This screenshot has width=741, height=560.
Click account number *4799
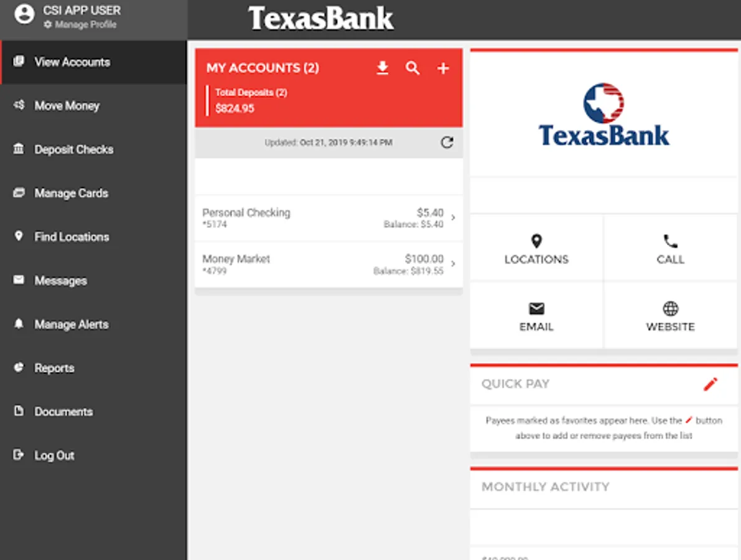215,271
